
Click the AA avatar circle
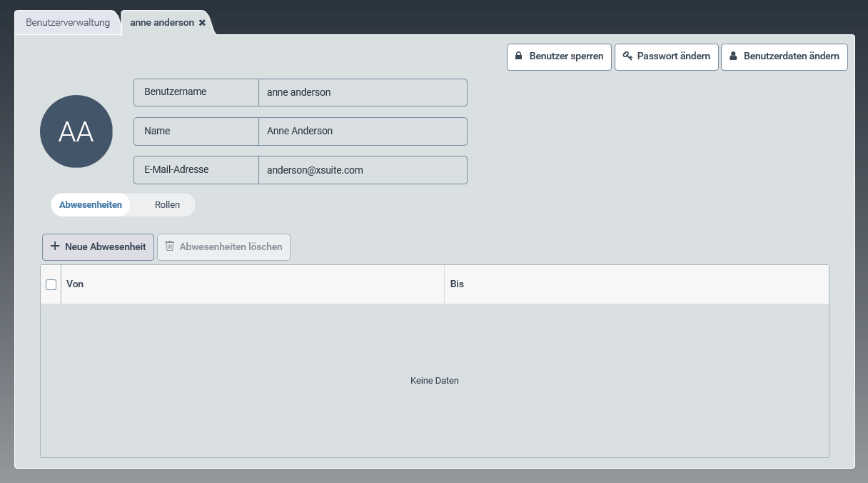pyautogui.click(x=76, y=131)
